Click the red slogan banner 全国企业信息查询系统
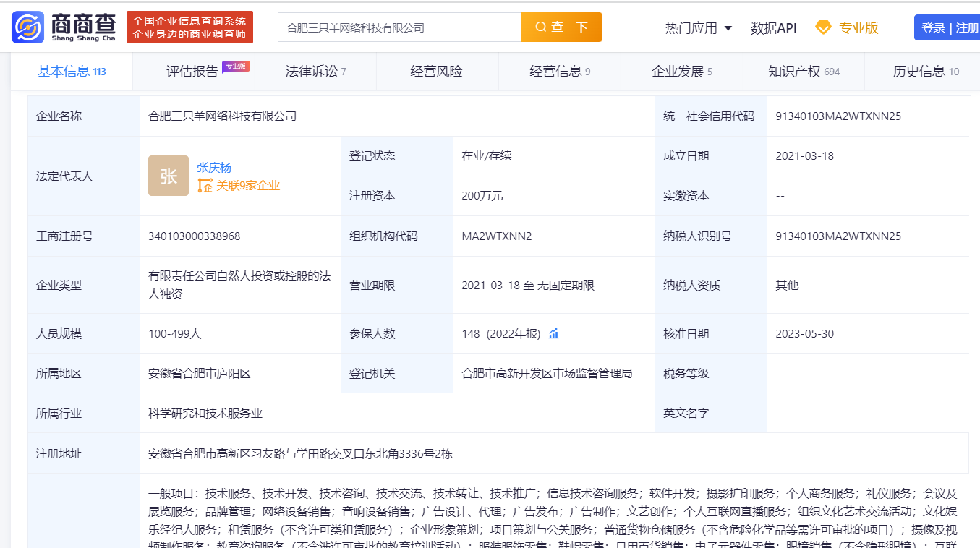The width and height of the screenshot is (980, 548). coord(189,27)
